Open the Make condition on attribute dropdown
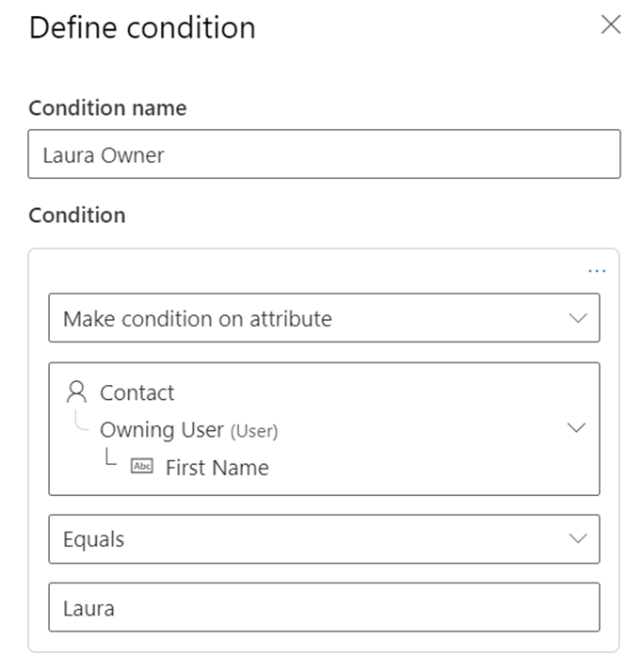Screen dimensions: 644x655 pos(282,318)
